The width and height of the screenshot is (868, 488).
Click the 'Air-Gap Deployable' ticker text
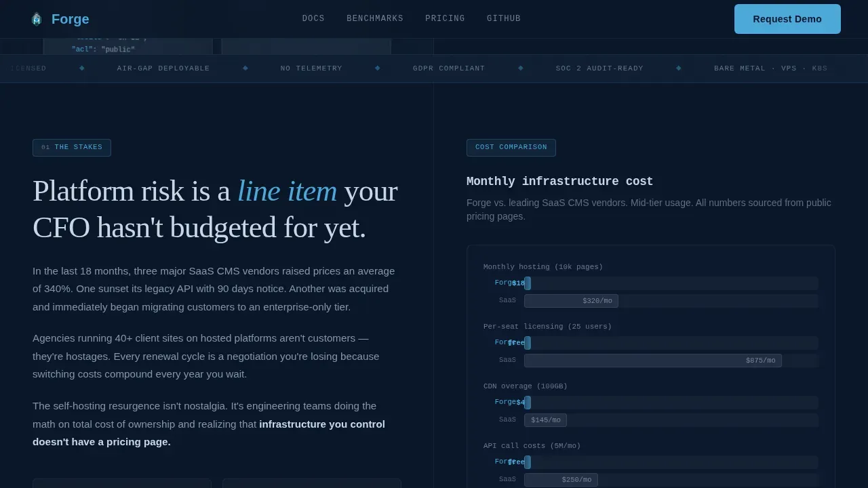tap(163, 68)
